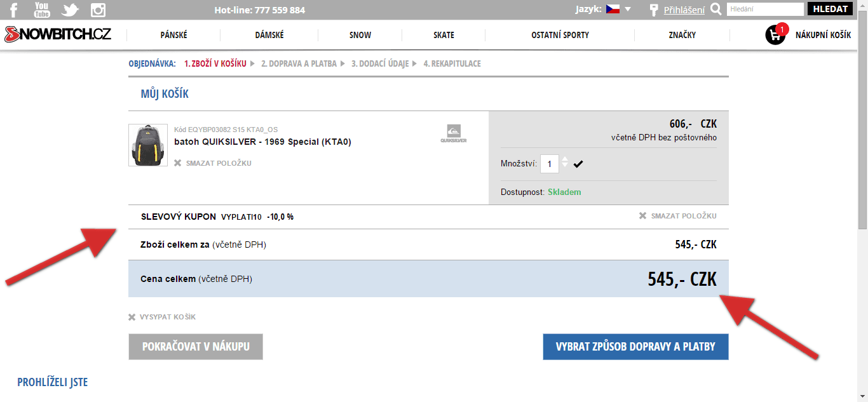This screenshot has width=868, height=402.
Task: Click the coupon code VYPLATI10 text
Action: point(241,217)
